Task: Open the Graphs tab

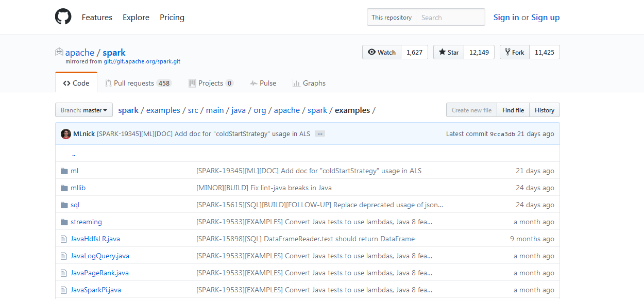Action: point(309,83)
